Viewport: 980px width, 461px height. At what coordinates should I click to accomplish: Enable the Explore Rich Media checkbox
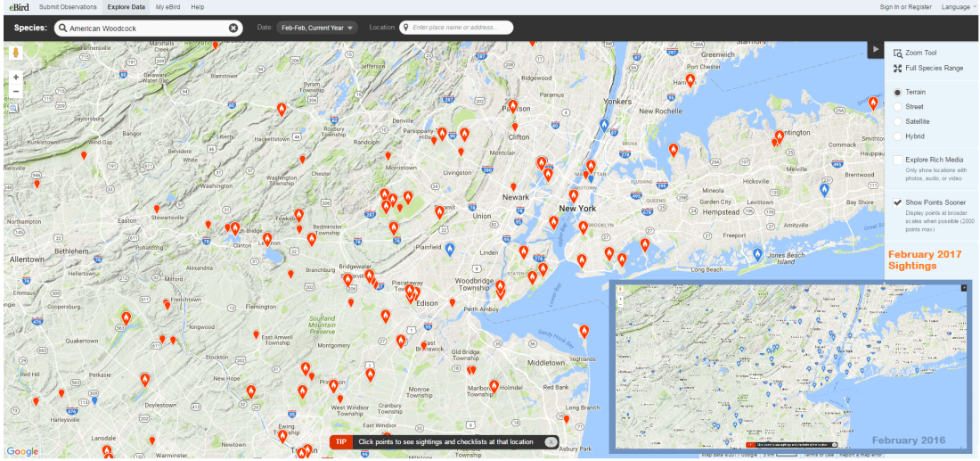tap(898, 160)
